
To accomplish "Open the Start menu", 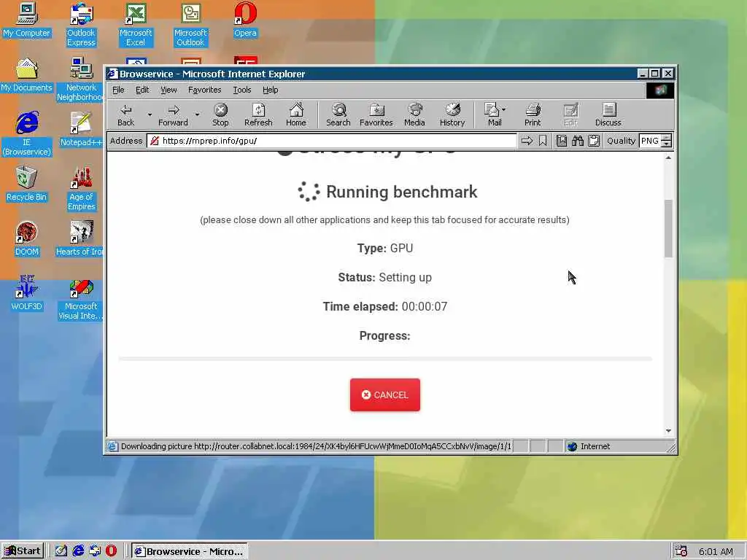I will [23, 551].
